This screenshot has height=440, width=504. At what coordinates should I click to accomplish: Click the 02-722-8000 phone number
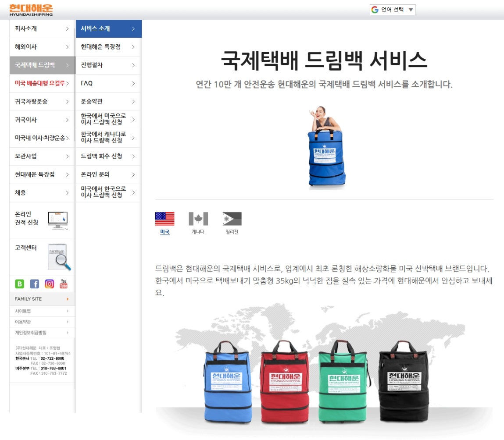tap(52, 358)
